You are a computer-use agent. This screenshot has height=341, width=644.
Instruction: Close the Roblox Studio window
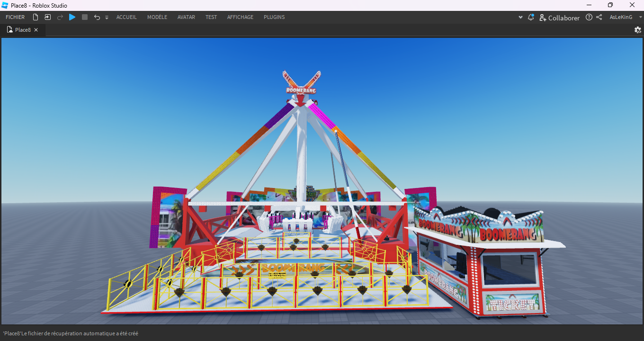632,5
